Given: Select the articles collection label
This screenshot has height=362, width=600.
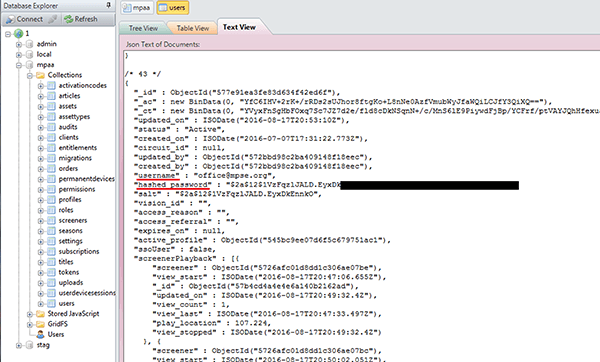Looking at the screenshot, I should 69,96.
